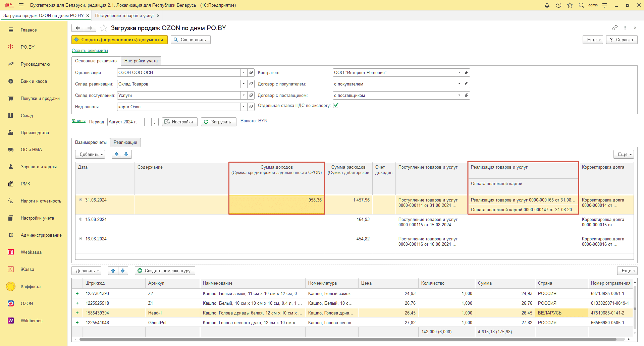Open Склад реализации dropdown list
Image resolution: width=644 pixels, height=346 pixels.
click(244, 84)
